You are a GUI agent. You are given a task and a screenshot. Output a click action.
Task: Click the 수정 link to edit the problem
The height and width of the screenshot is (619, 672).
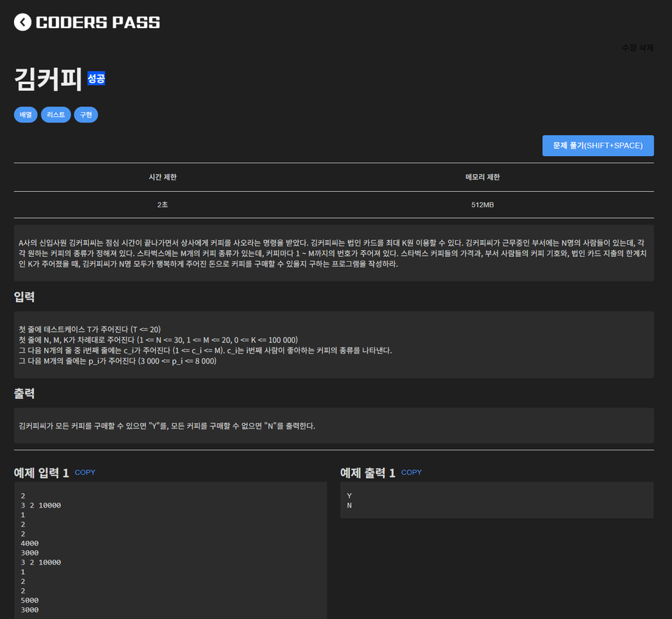[x=628, y=48]
